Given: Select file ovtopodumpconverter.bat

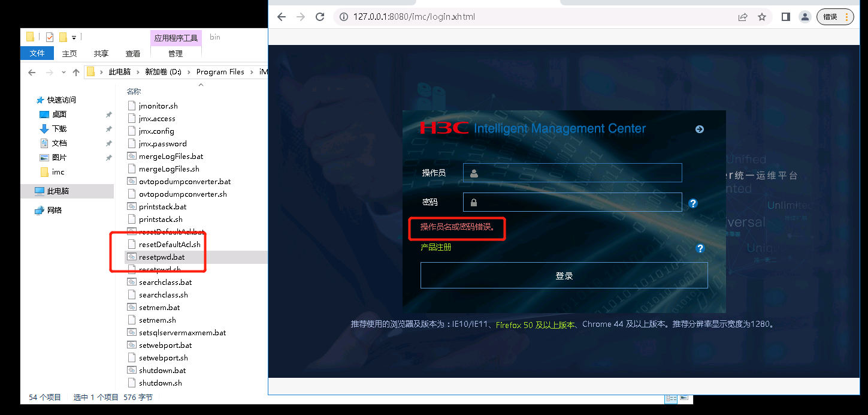Looking at the screenshot, I should (x=185, y=182).
